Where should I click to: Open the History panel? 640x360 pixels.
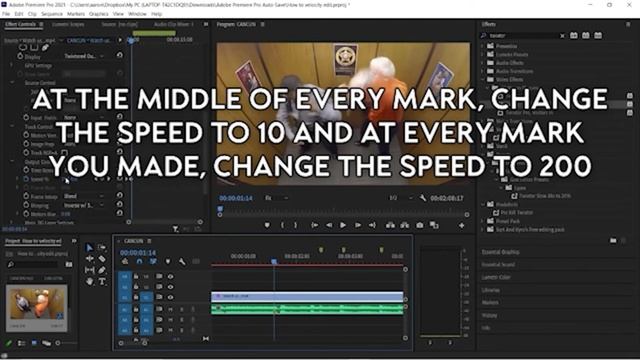pyautogui.click(x=489, y=315)
